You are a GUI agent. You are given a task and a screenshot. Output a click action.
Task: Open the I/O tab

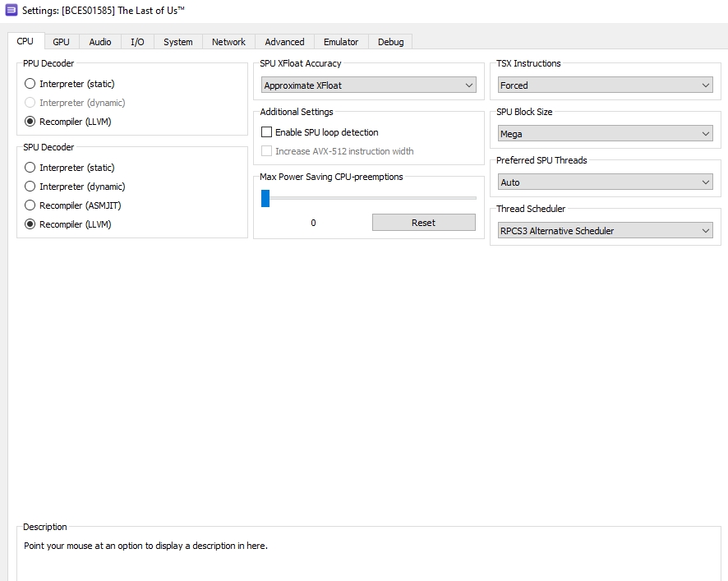pyautogui.click(x=137, y=42)
